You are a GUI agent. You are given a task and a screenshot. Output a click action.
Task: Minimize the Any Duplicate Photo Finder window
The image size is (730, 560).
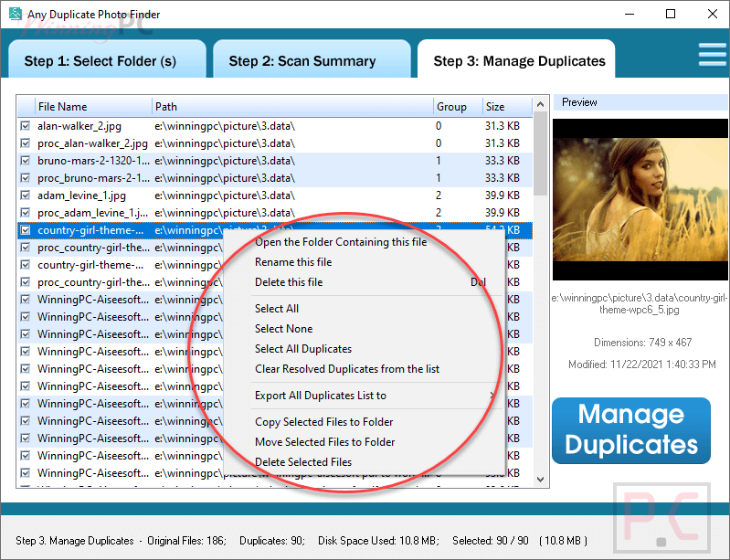pyautogui.click(x=629, y=14)
